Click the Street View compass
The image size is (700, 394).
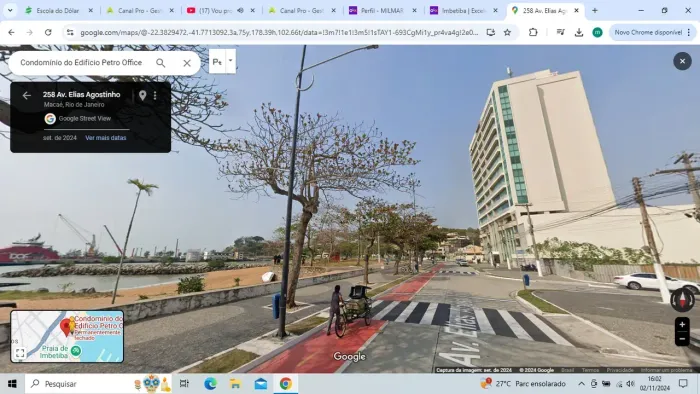click(683, 299)
